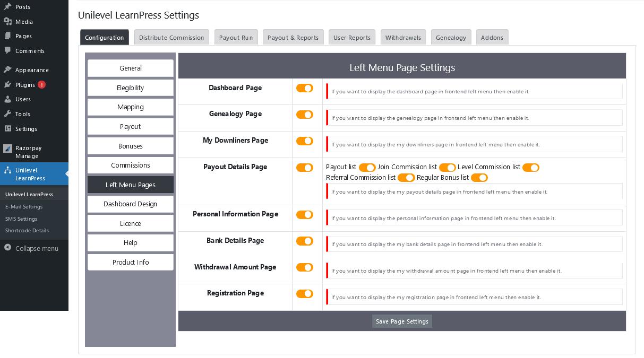Switch to the Distribute Commission tab
644x358 pixels.
point(171,37)
